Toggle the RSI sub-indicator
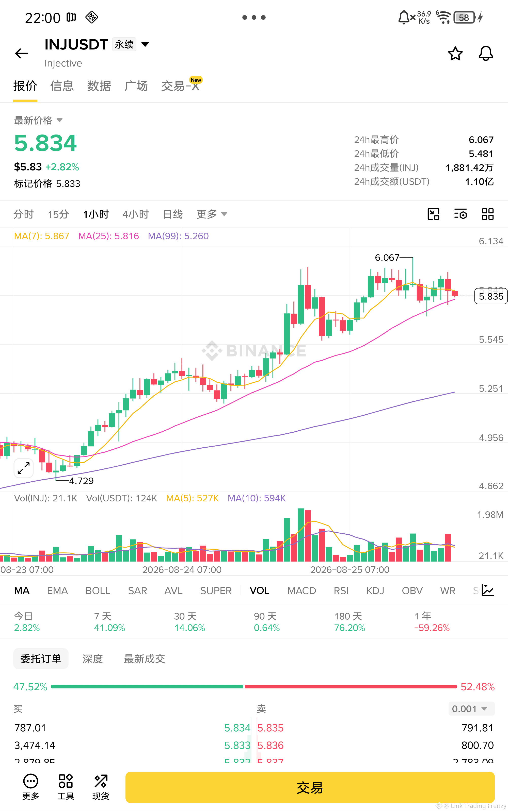508x812 pixels. [341, 590]
